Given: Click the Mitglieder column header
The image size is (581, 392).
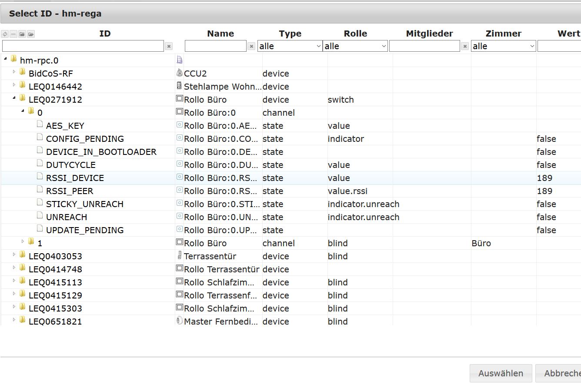Looking at the screenshot, I should (x=429, y=34).
